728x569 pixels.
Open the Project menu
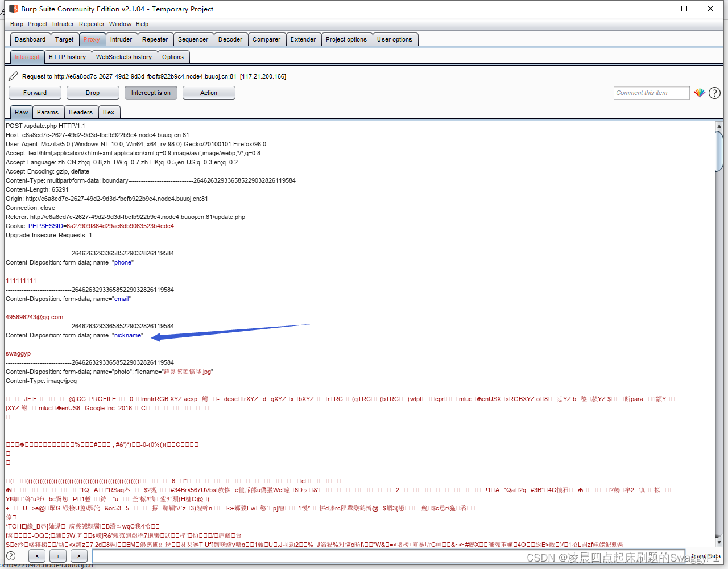[x=38, y=24]
